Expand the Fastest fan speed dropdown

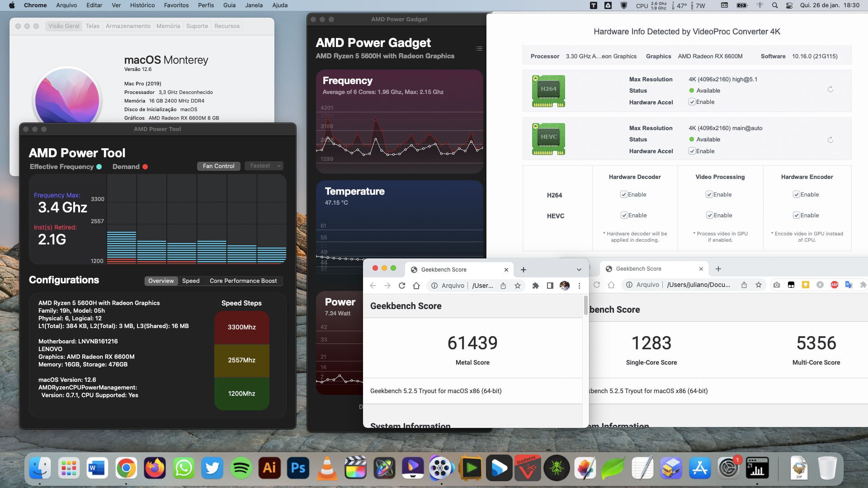point(264,166)
